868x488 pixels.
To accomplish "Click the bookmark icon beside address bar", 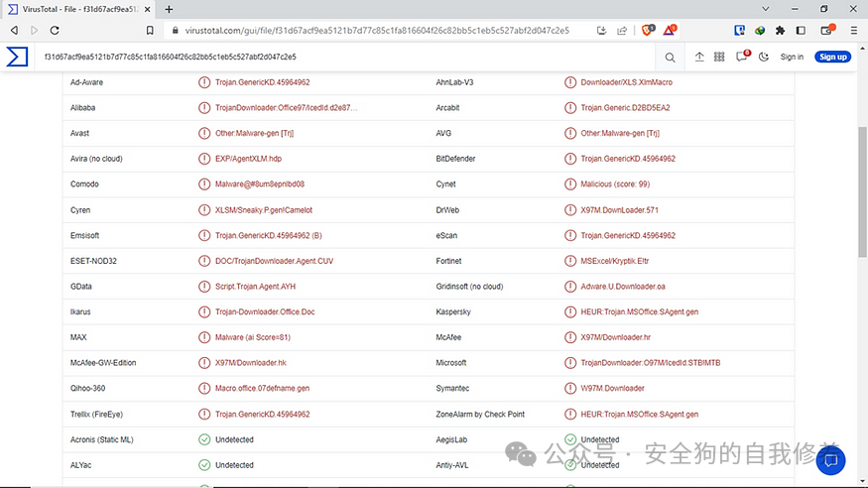I will point(150,31).
